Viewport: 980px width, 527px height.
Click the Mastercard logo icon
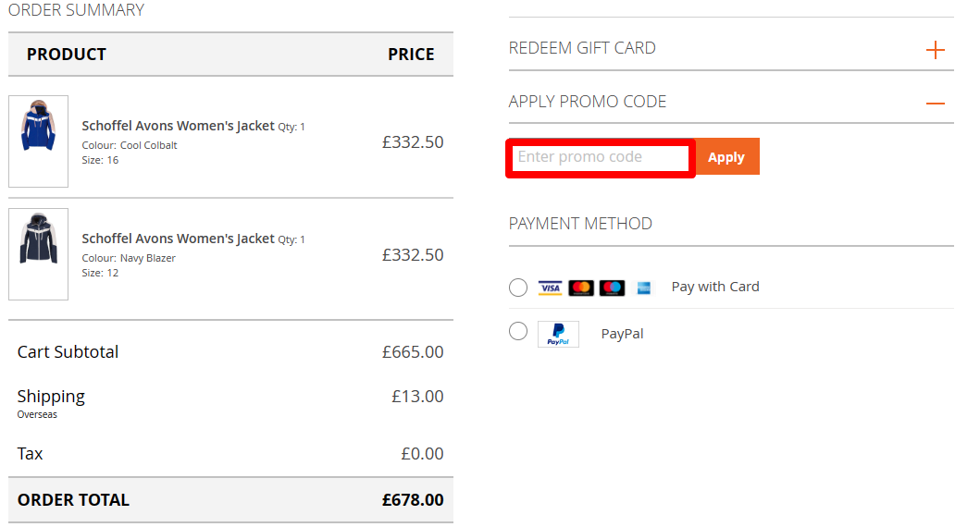coord(581,288)
